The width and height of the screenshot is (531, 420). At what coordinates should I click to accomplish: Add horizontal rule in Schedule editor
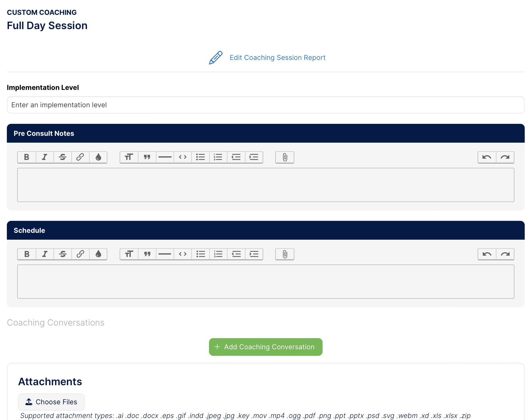click(x=165, y=254)
